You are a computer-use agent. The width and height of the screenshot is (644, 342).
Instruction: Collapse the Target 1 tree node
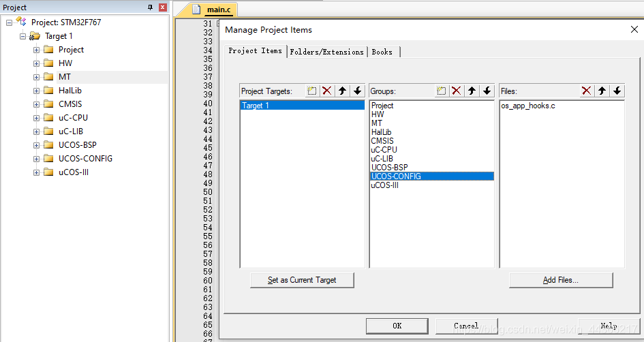[23, 36]
